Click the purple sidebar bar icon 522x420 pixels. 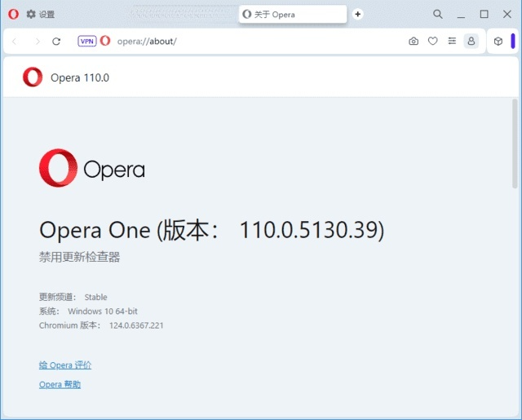pos(513,41)
